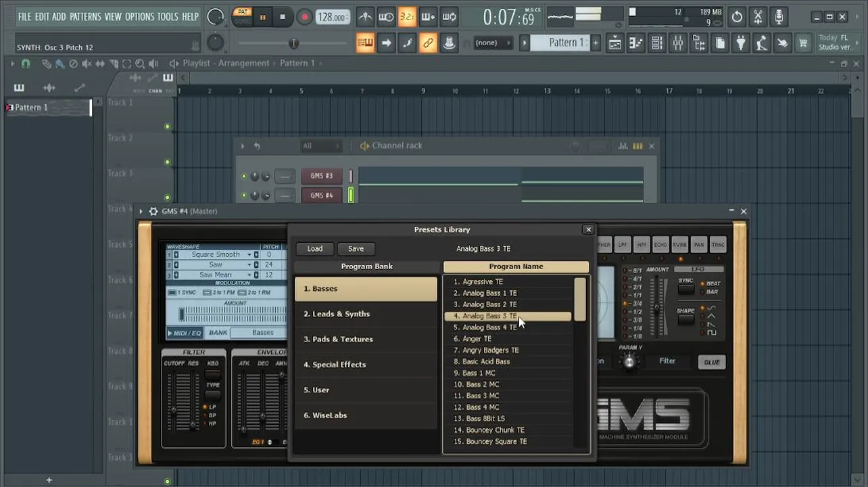Toggle the GMS GLUE button
868x487 pixels.
[x=712, y=362]
